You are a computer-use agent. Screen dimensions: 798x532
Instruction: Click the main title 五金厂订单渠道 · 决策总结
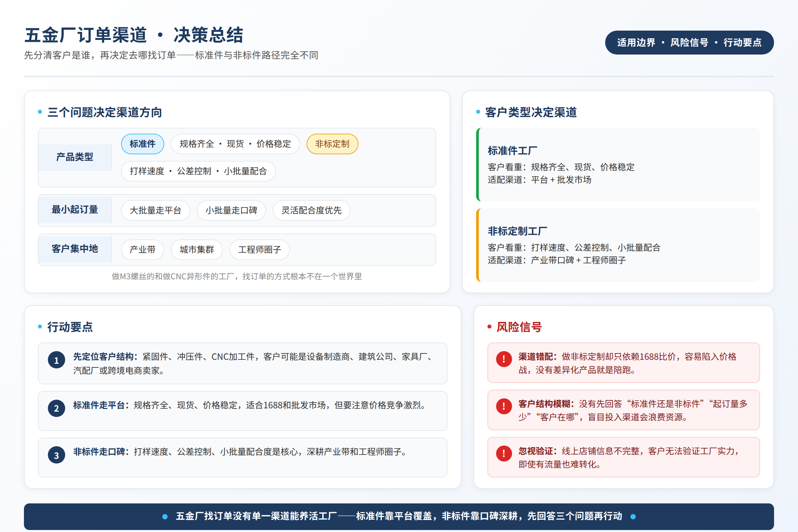[x=134, y=35]
